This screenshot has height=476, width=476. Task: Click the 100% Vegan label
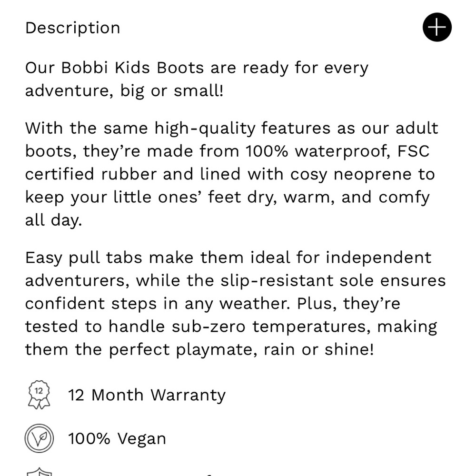pos(117,438)
